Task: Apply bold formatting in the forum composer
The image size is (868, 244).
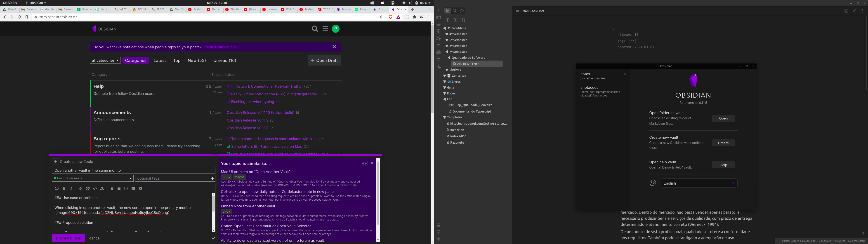Action: (x=64, y=189)
